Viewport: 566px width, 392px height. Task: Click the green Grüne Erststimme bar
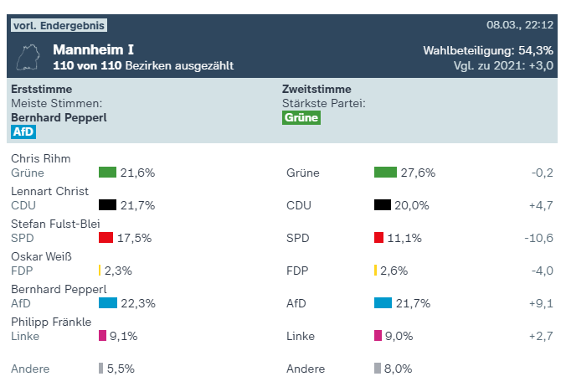(x=107, y=173)
